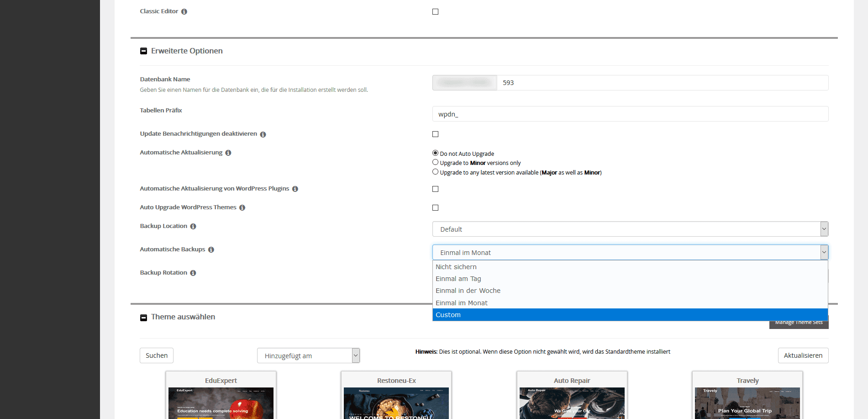Click the Tabellen Präfix input field
The height and width of the screenshot is (419, 868).
(x=630, y=114)
